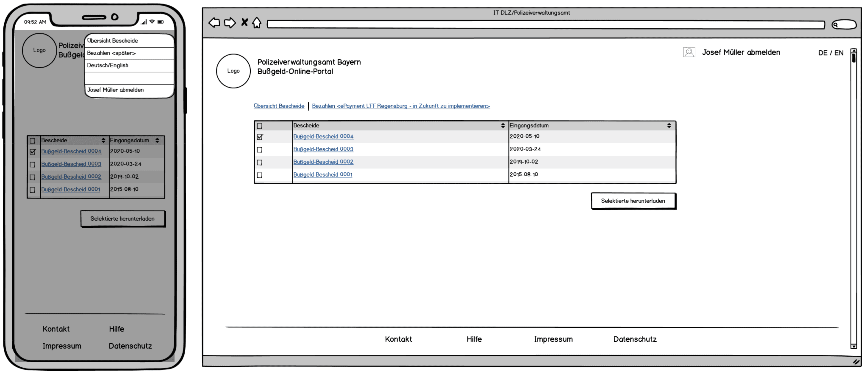The image size is (868, 375).
Task: Click the user avatar icon beside Josef Müller
Action: [x=689, y=53]
